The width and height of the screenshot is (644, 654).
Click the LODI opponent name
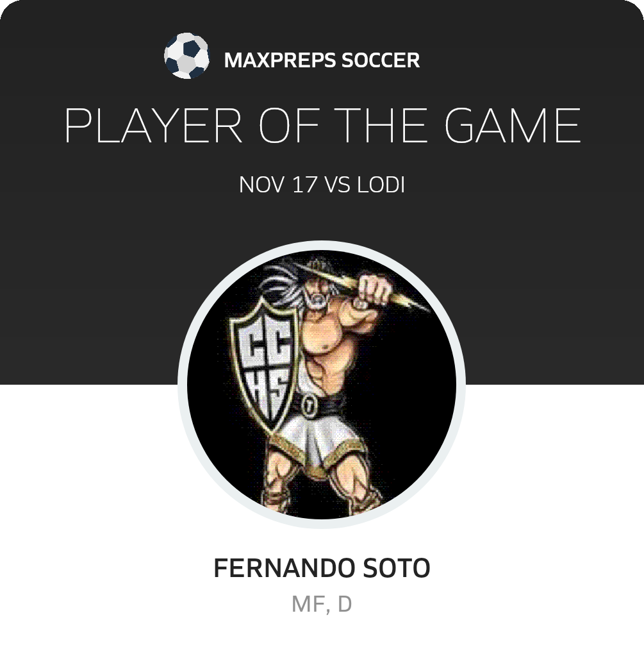click(x=381, y=185)
